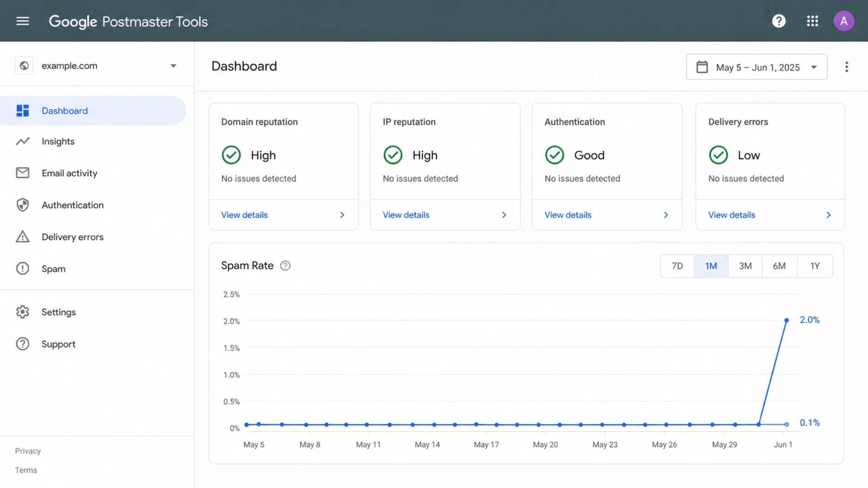This screenshot has width=868, height=488.
Task: Click the chevron on IP reputation card
Action: click(504, 215)
